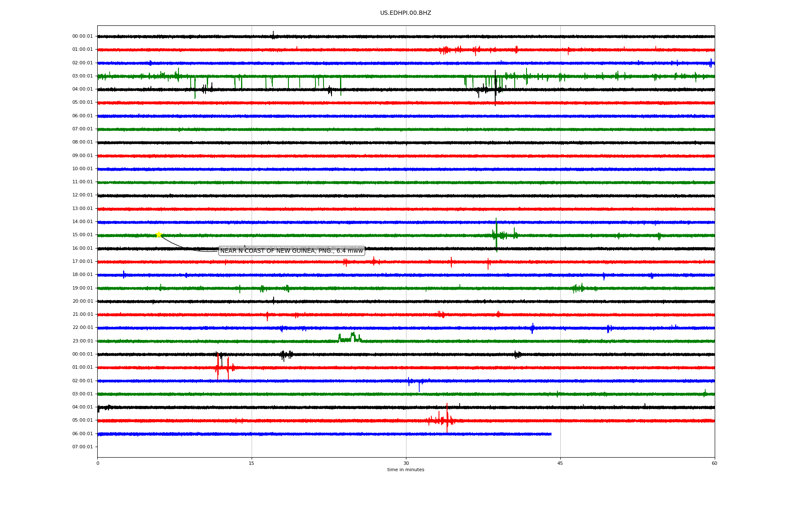Click the x-axis tick label 15
The height and width of the screenshot is (508, 812).
pos(252,464)
